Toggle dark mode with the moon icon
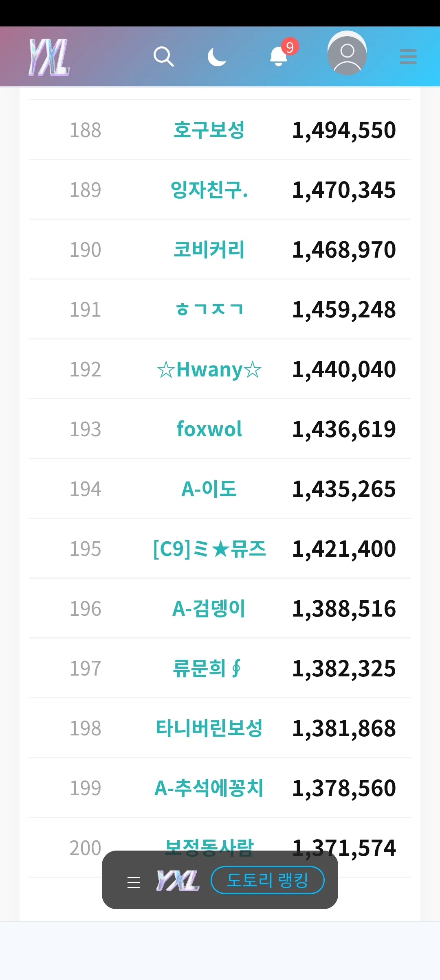This screenshot has width=440, height=980. pyautogui.click(x=217, y=57)
